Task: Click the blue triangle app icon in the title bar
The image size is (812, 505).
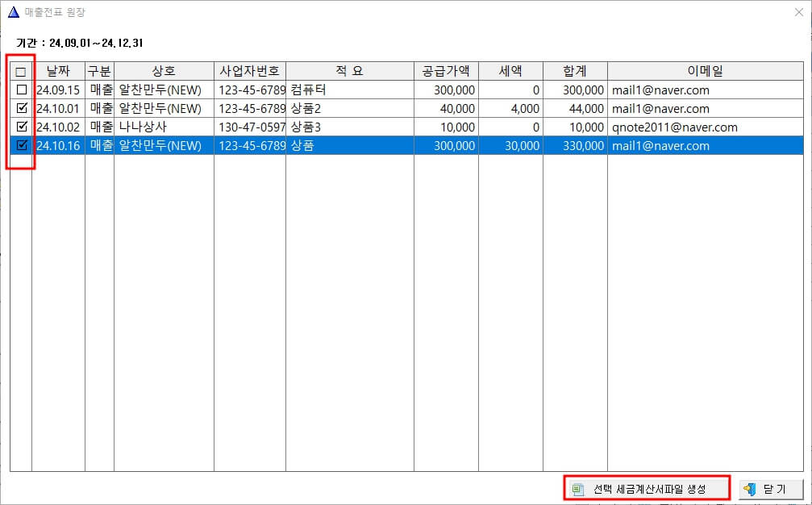Action: tap(14, 12)
